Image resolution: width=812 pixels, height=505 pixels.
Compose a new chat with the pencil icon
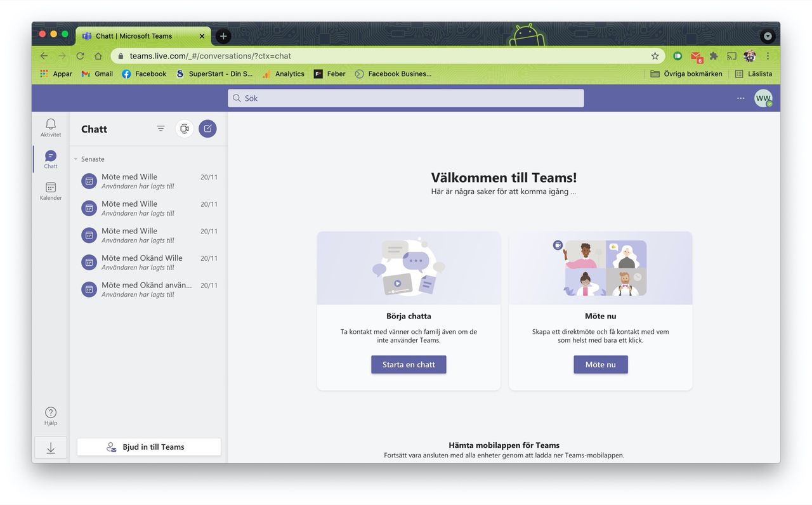207,129
